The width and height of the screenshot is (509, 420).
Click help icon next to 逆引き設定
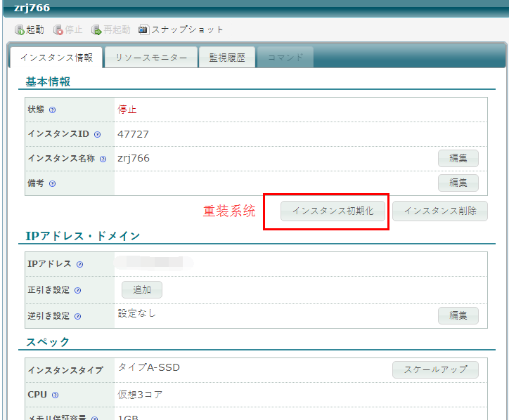[x=77, y=316]
